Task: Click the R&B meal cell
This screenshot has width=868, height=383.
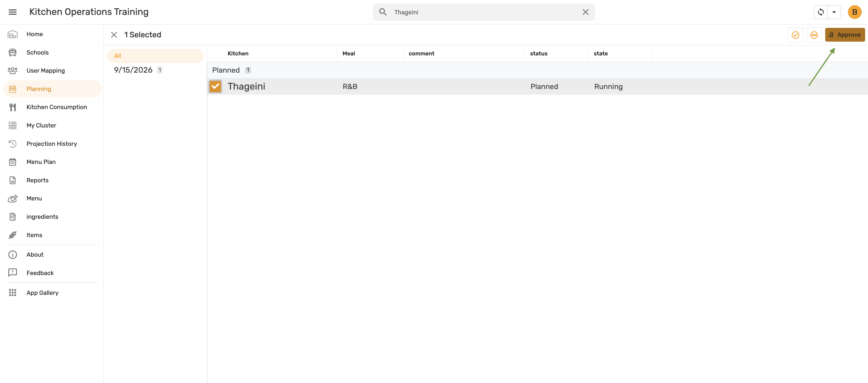Action: tap(350, 87)
